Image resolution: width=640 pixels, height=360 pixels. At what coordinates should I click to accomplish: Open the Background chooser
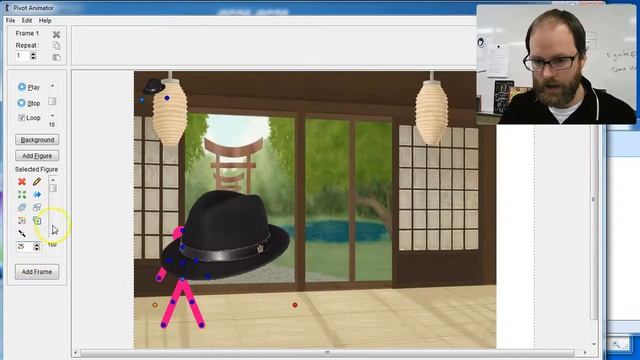pyautogui.click(x=37, y=140)
